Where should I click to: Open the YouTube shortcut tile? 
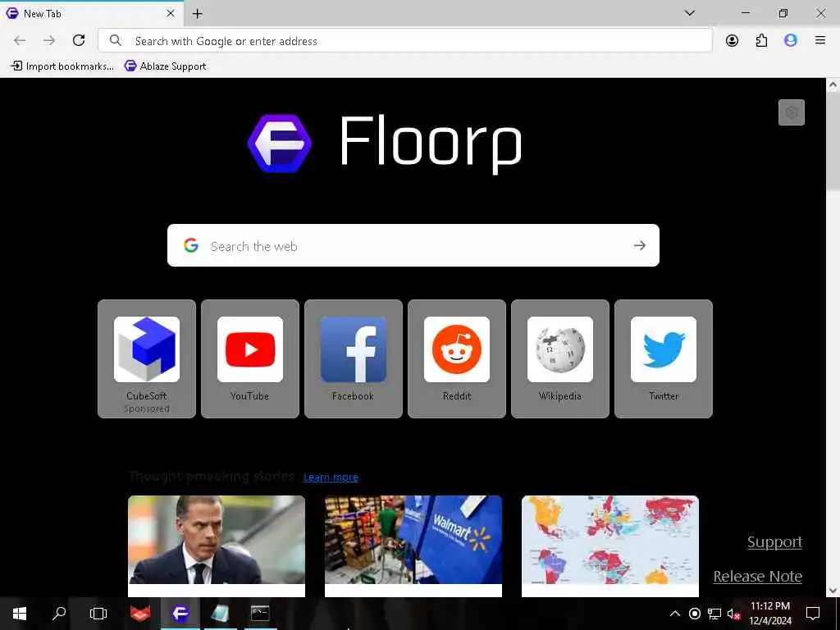tap(250, 358)
